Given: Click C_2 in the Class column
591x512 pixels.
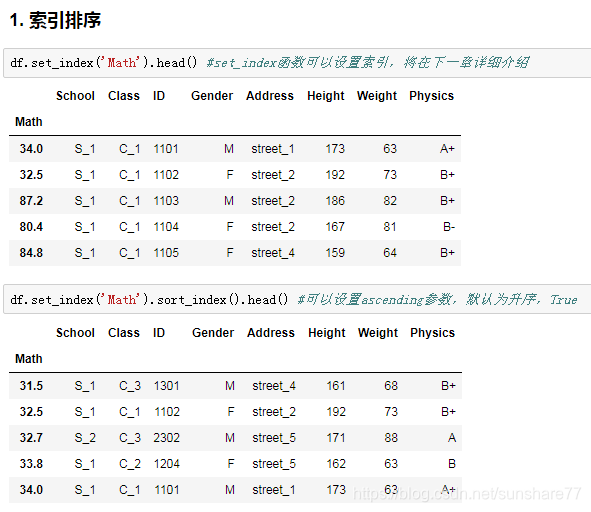Looking at the screenshot, I should pyautogui.click(x=130, y=464).
